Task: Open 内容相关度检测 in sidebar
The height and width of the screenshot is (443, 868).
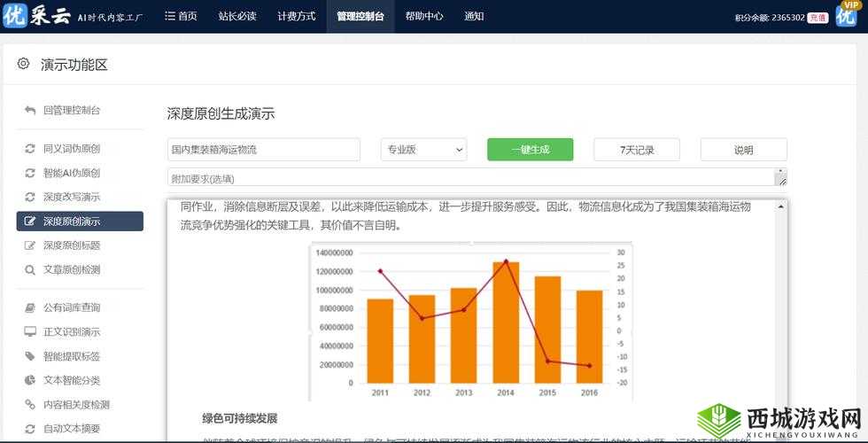Action: (77, 405)
